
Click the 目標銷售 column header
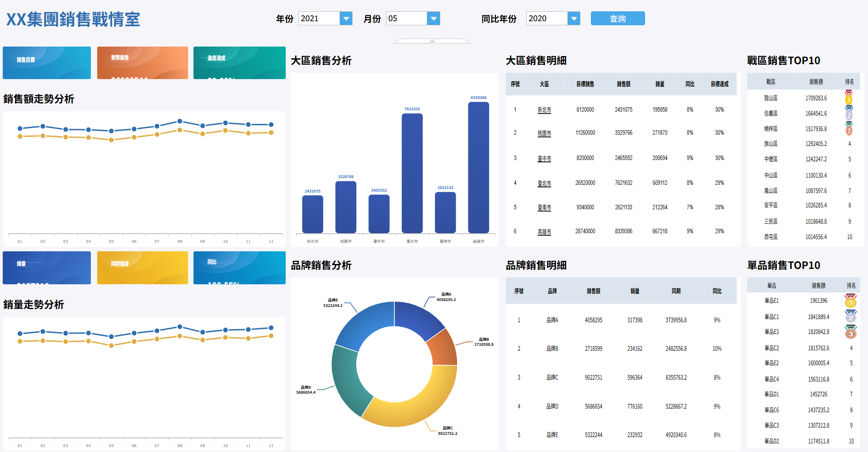pyautogui.click(x=585, y=84)
